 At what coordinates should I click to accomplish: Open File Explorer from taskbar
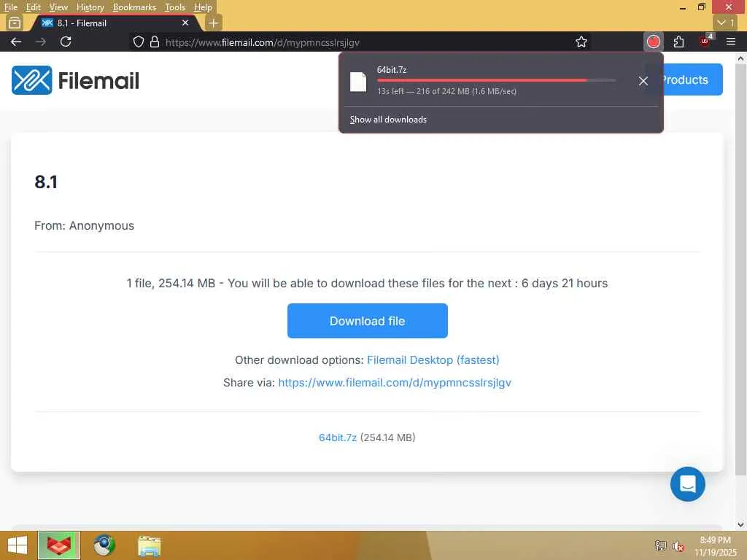[149, 545]
